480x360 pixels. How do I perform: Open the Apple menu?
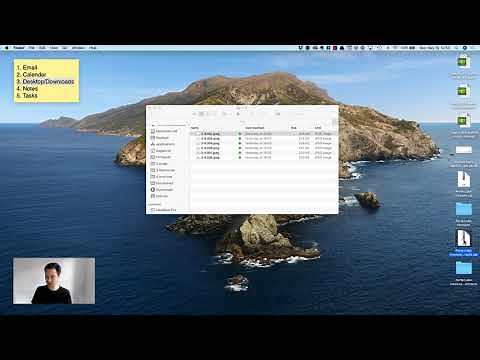pos(6,48)
